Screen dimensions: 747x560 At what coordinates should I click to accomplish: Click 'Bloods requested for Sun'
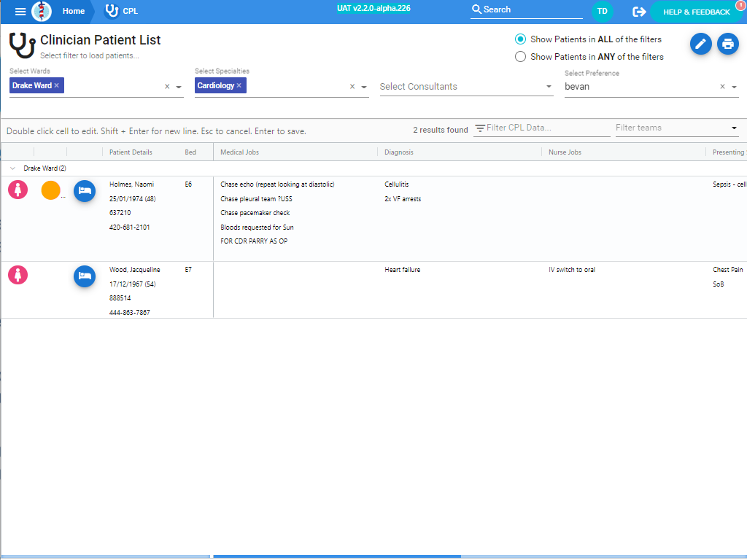click(x=257, y=227)
